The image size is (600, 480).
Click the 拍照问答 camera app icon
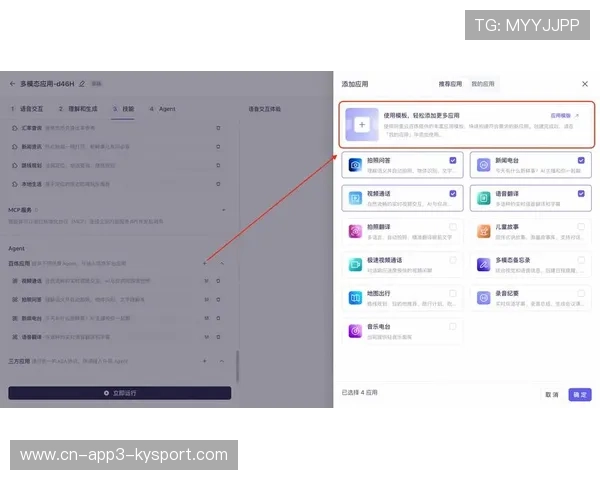coord(355,165)
